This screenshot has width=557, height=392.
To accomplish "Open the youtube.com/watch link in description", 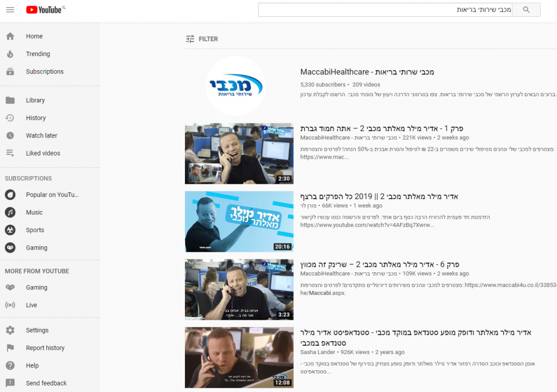I will point(367,225).
